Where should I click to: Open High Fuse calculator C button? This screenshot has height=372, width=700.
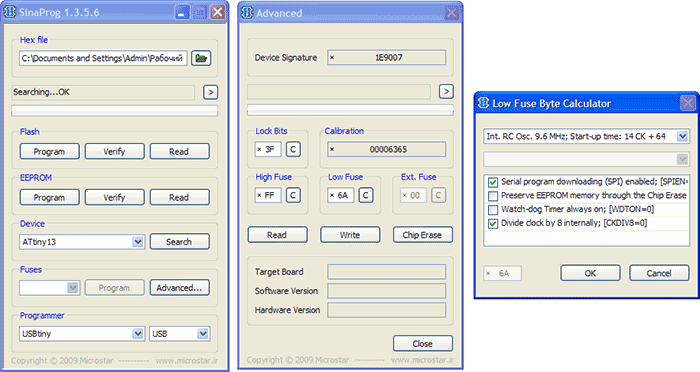(x=293, y=195)
